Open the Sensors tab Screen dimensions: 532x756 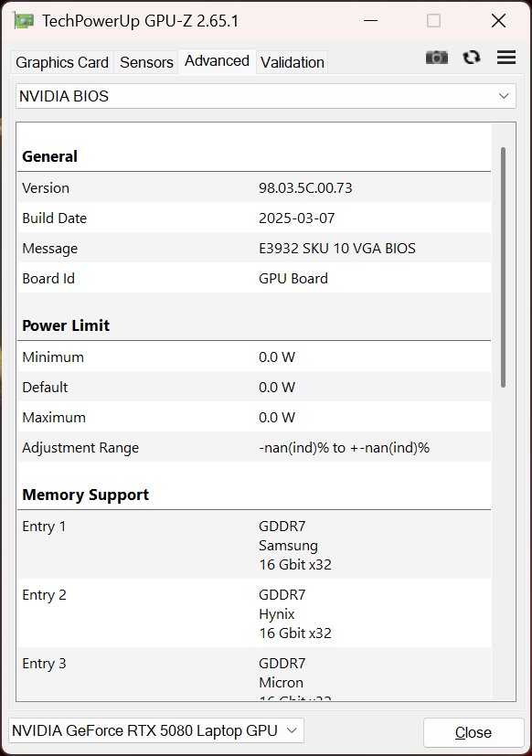tap(146, 62)
